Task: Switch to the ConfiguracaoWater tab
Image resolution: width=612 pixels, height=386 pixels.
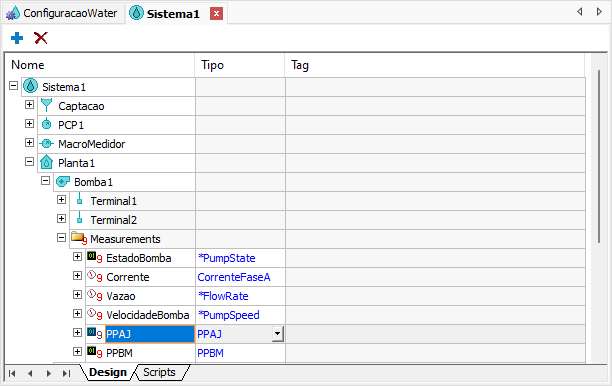Action: (x=63, y=13)
